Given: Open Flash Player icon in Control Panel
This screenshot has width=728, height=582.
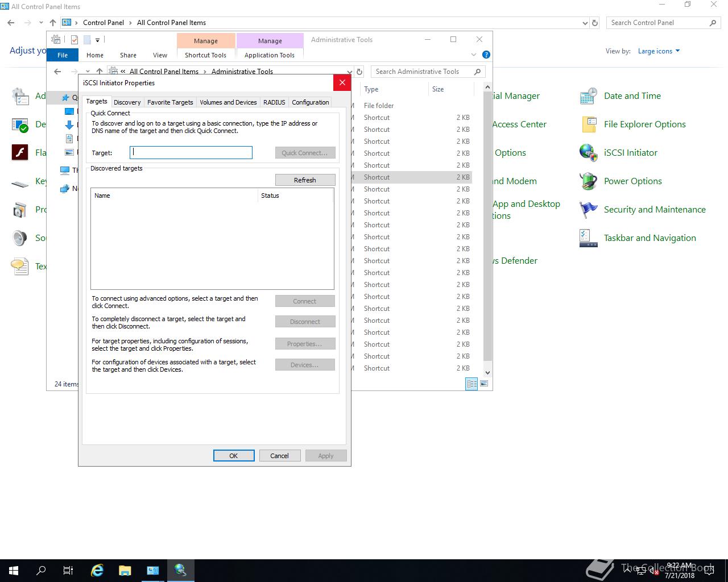Looking at the screenshot, I should [20, 153].
